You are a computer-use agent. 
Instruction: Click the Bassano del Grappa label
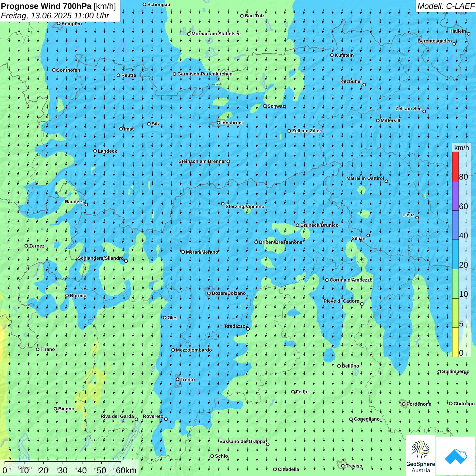point(242,441)
